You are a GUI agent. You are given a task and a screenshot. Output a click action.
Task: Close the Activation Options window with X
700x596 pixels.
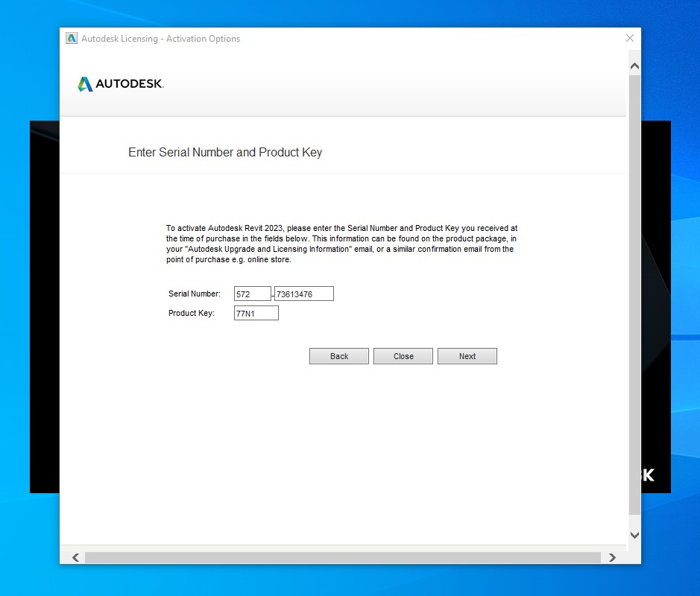pos(630,38)
